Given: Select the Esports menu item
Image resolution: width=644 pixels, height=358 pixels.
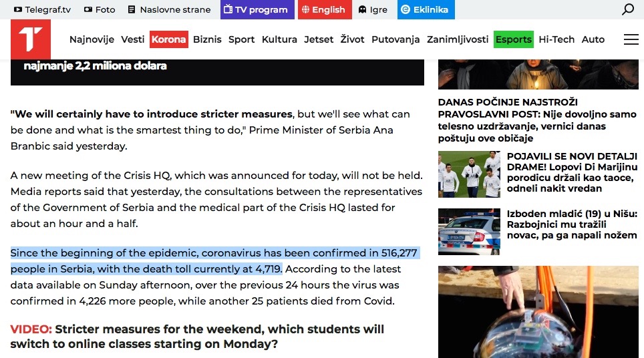Looking at the screenshot, I should (x=513, y=39).
